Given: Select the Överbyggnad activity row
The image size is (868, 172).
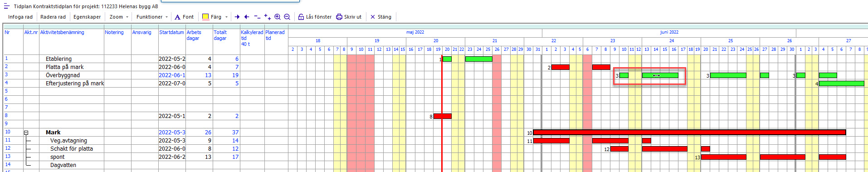Looking at the screenshot, I should tap(63, 75).
